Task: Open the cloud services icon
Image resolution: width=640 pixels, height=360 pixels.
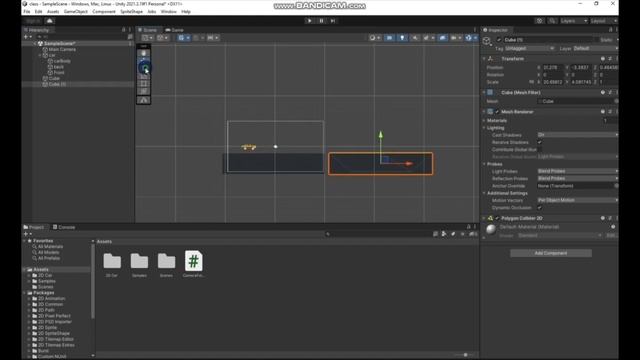Action: click(x=49, y=21)
